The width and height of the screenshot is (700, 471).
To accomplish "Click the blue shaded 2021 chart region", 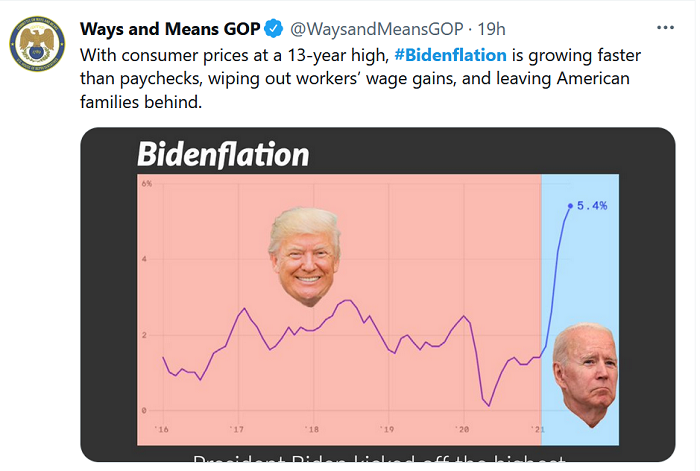I will (x=580, y=309).
